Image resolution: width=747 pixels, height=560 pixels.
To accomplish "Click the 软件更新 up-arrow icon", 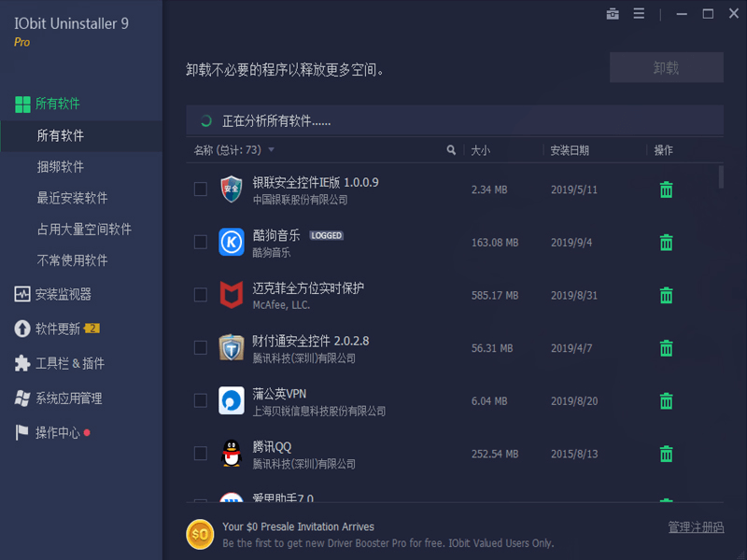I will (x=21, y=329).
